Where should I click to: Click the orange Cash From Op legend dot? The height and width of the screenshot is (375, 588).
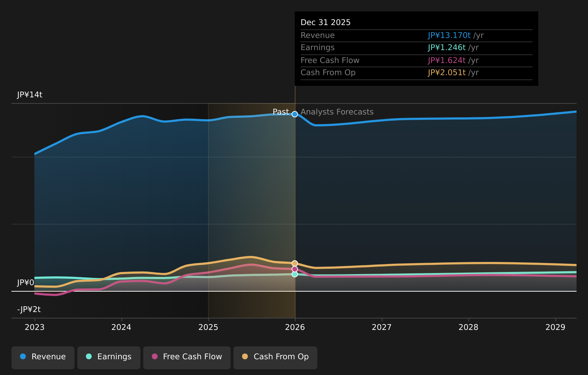click(245, 357)
